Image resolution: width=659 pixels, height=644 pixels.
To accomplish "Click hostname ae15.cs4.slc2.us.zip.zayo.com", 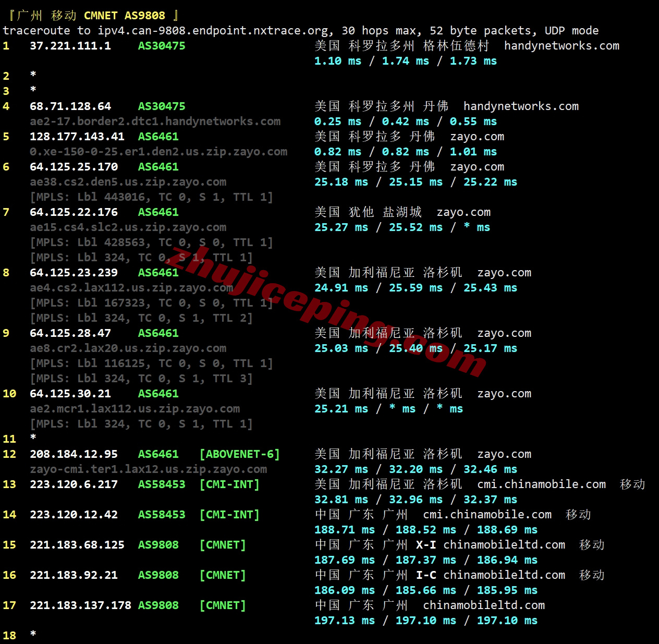I will pos(128,227).
